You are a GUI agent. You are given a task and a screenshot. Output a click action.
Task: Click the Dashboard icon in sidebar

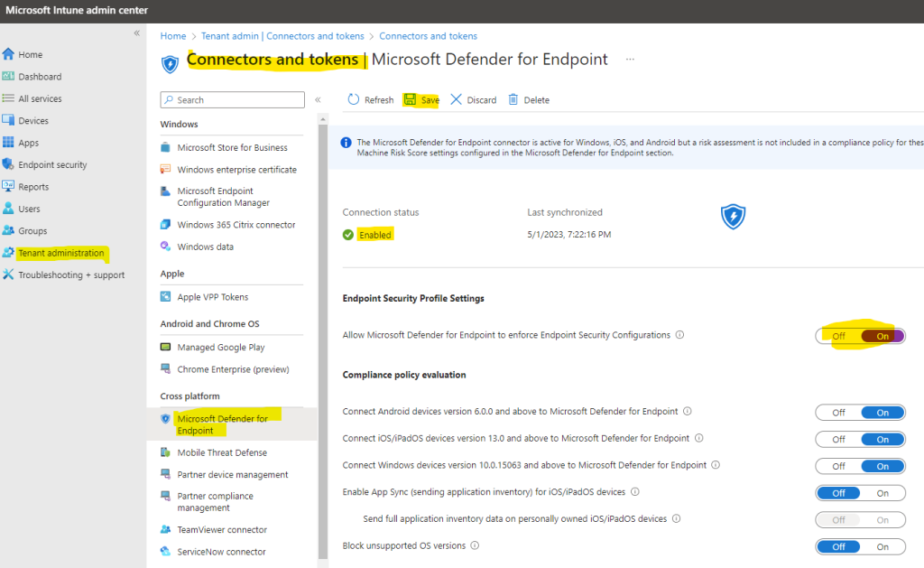(x=8, y=76)
